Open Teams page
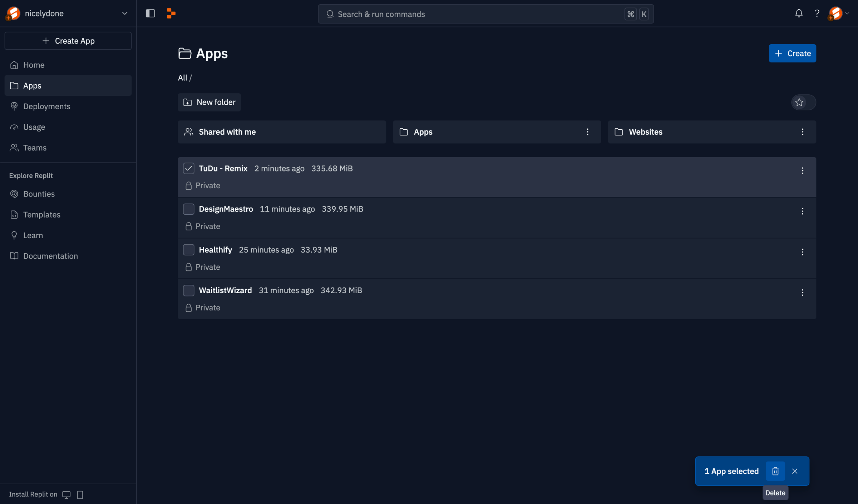 68,148
